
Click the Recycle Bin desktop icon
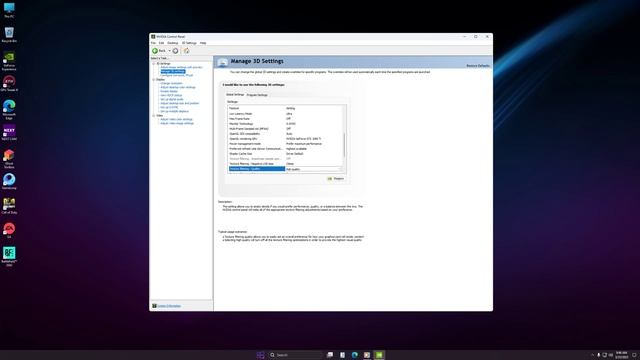click(x=9, y=35)
